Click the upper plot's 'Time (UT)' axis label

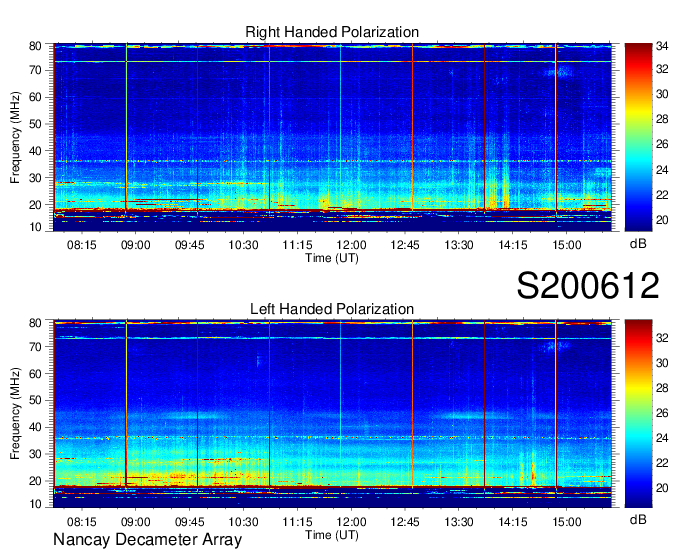coord(332,258)
